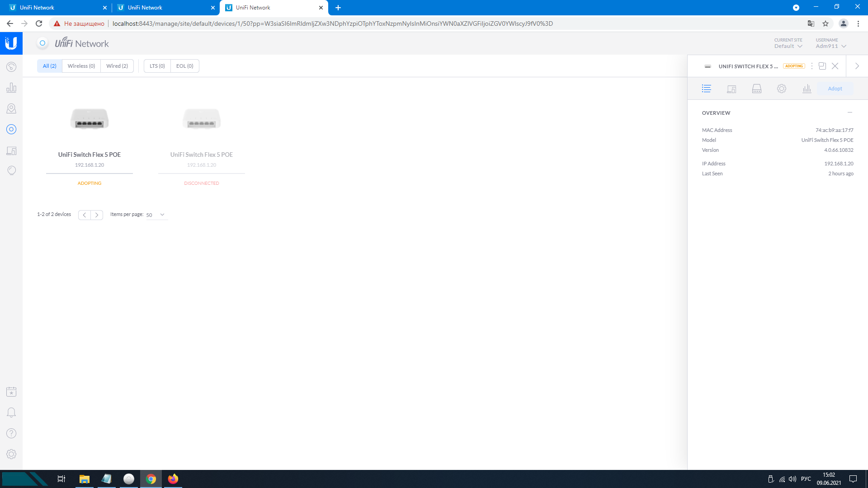868x488 pixels.
Task: Click the adopting badge in panel header
Action: (794, 66)
